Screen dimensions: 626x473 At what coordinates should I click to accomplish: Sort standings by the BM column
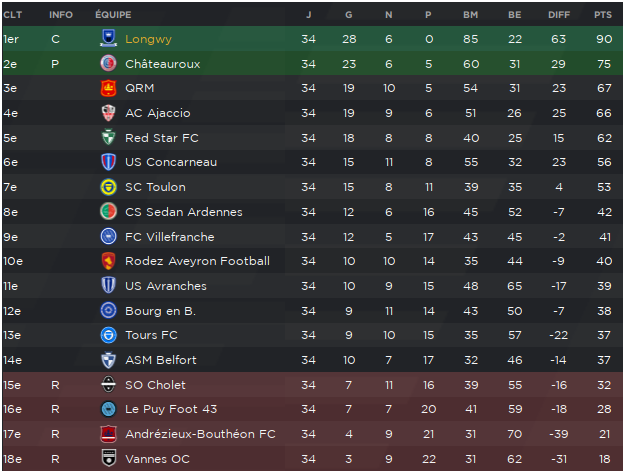click(x=470, y=15)
